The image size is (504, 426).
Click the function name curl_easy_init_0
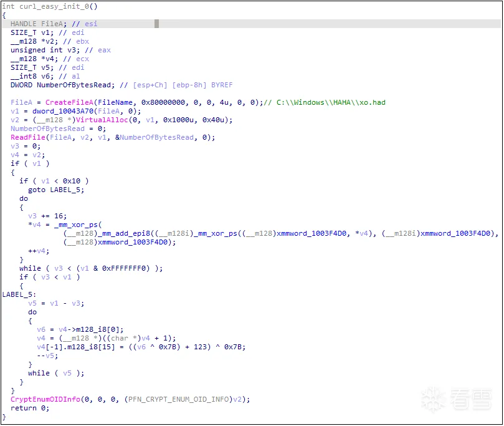55,6
